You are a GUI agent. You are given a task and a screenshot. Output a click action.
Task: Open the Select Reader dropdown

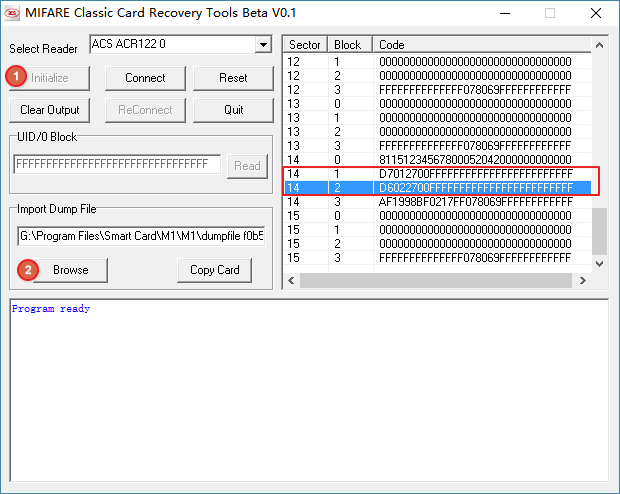[263, 45]
